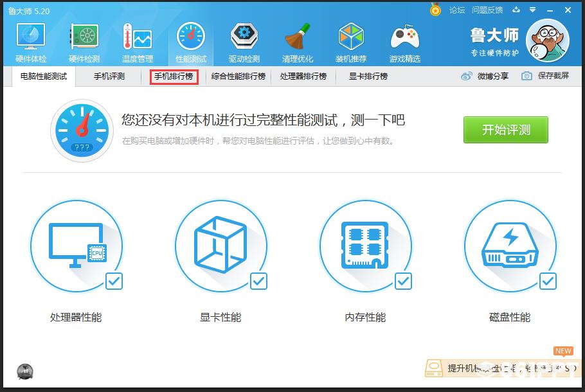Uncheck the 显卡性能 checkbox
Image resolution: width=585 pixels, height=392 pixels.
(258, 281)
